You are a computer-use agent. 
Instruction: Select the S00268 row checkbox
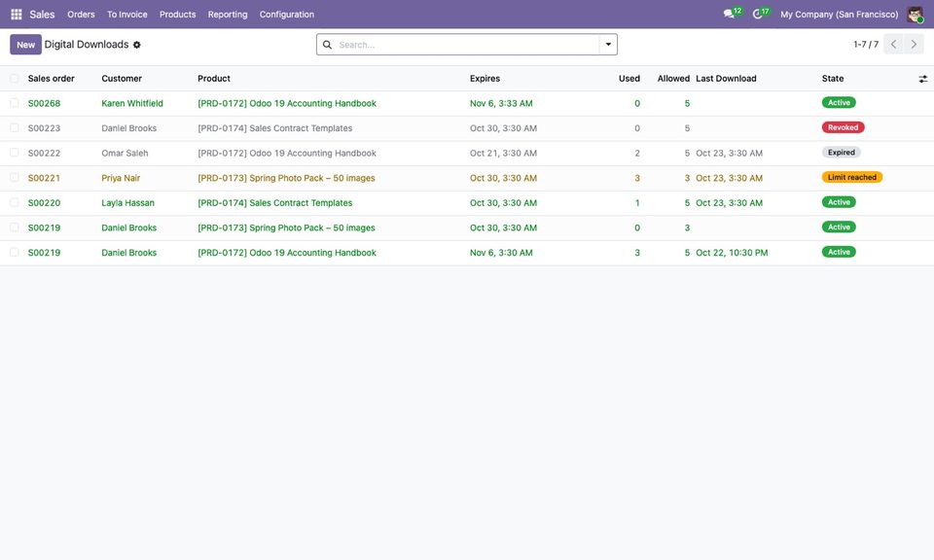click(x=15, y=103)
